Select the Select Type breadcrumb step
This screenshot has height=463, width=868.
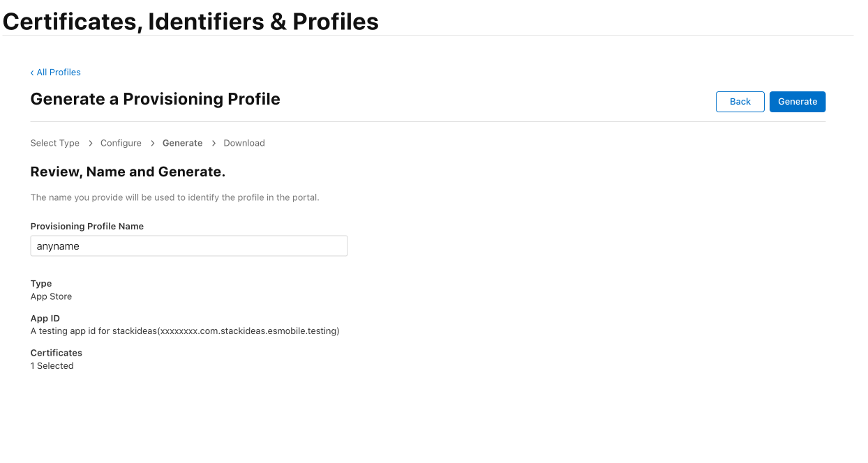(x=54, y=143)
